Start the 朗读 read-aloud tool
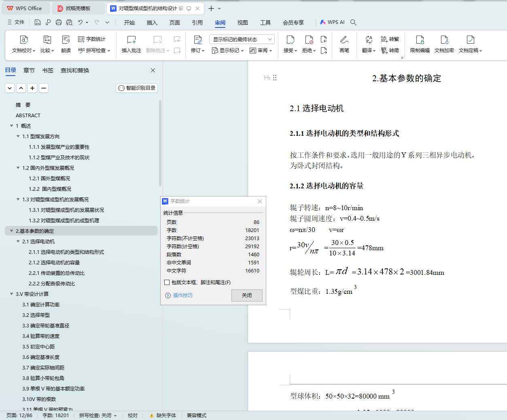 pos(66,44)
